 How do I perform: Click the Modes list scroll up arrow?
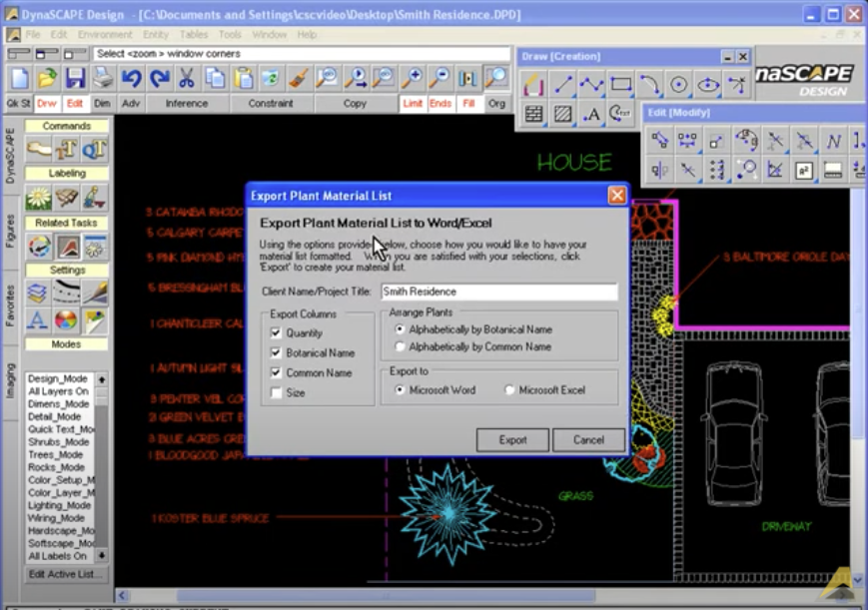[102, 379]
